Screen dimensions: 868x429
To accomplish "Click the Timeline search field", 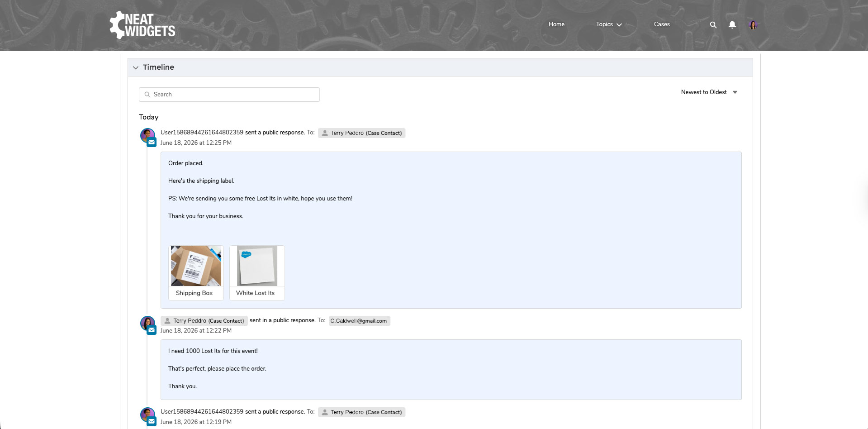I will tap(229, 95).
